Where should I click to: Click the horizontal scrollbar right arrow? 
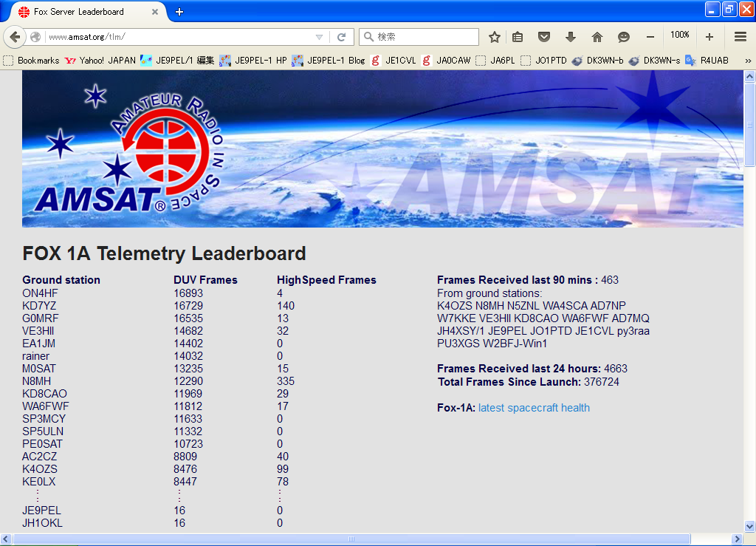[x=736, y=539]
